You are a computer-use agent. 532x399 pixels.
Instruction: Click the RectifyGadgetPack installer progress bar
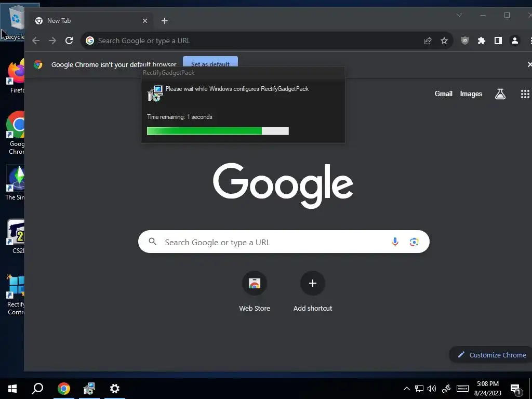[x=218, y=131]
